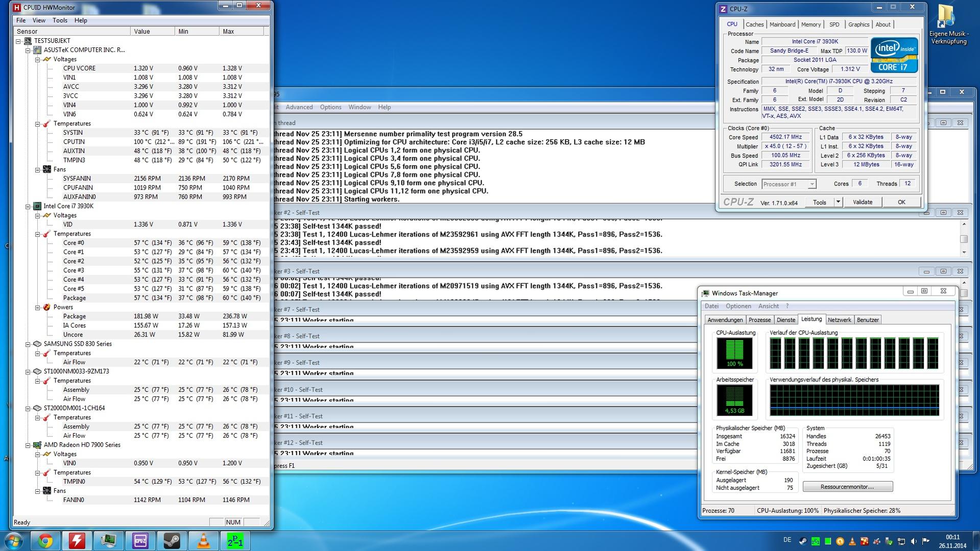Open the network icon in the system tray
This screenshot has height=551, width=980.
[901, 541]
